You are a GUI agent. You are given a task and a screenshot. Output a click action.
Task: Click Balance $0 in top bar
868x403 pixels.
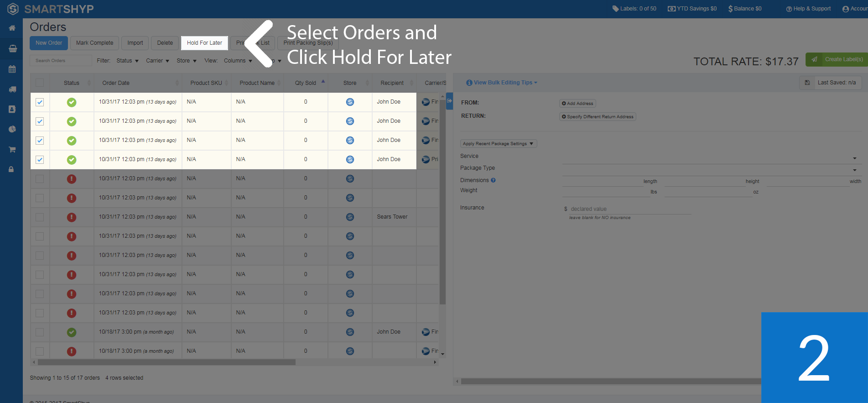tap(745, 9)
